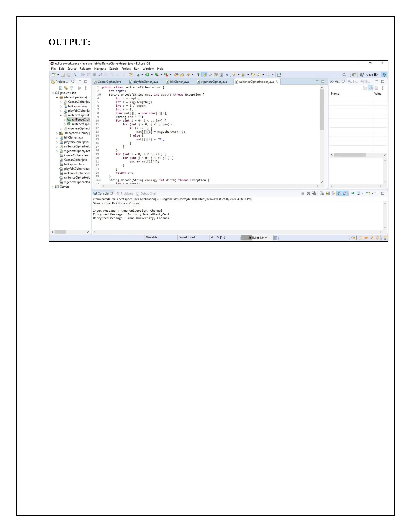Click the Back navigation arrow in toolbar
This screenshot has height=532, width=411.
point(259,75)
